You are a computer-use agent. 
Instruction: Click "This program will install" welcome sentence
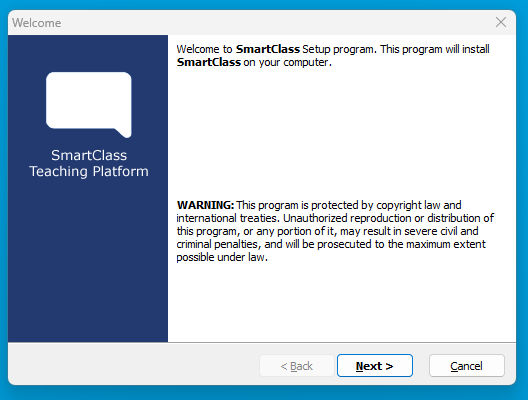[435, 49]
